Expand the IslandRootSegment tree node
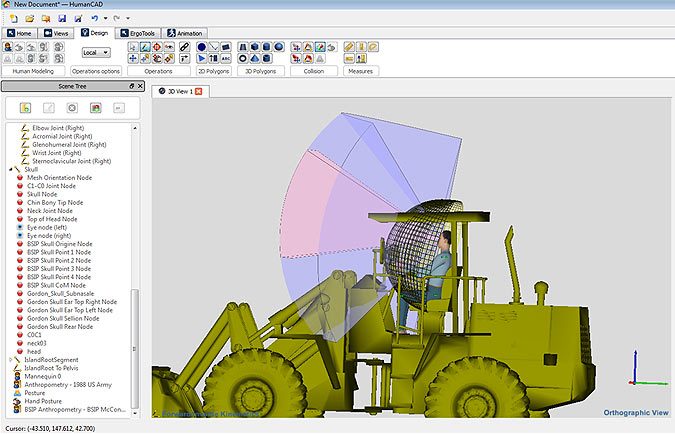The height and width of the screenshot is (434, 675). coord(11,359)
